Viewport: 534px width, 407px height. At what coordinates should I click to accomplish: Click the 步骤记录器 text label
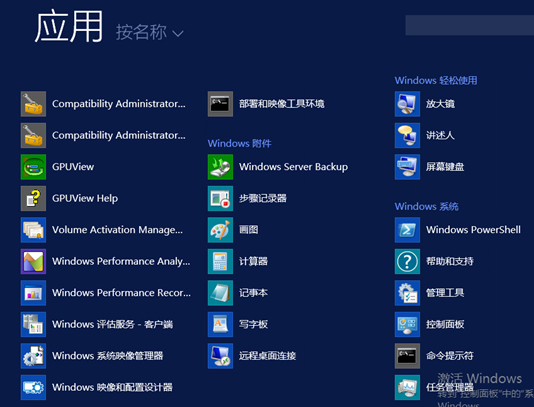coord(263,198)
